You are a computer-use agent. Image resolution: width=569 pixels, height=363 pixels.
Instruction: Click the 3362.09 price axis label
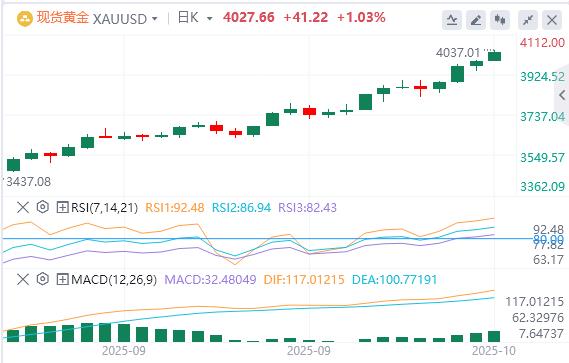pyautogui.click(x=543, y=187)
